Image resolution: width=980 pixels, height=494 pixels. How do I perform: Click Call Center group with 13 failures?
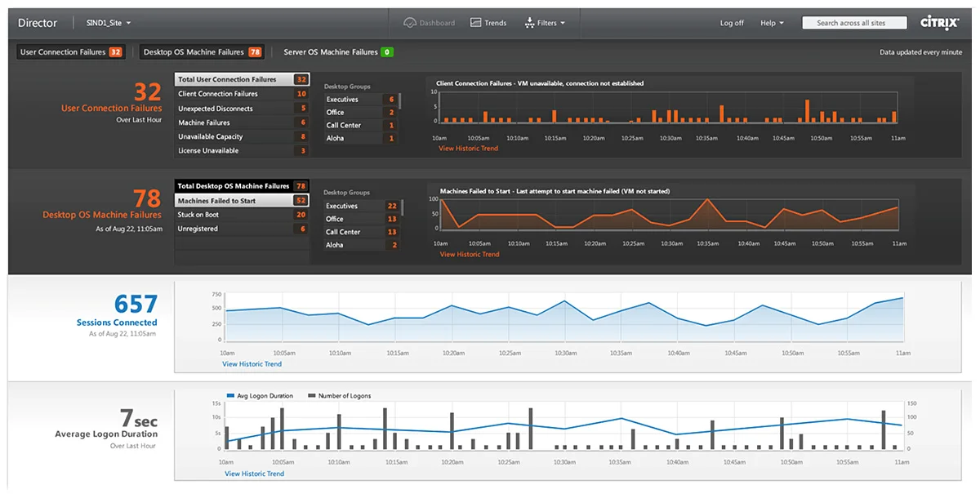tap(360, 232)
